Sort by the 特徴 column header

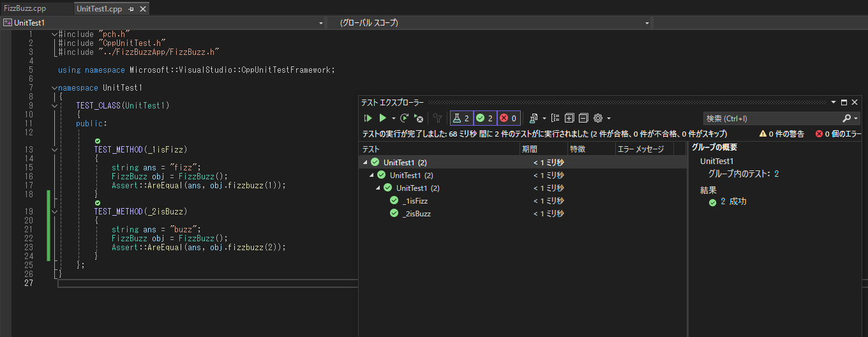click(x=591, y=149)
